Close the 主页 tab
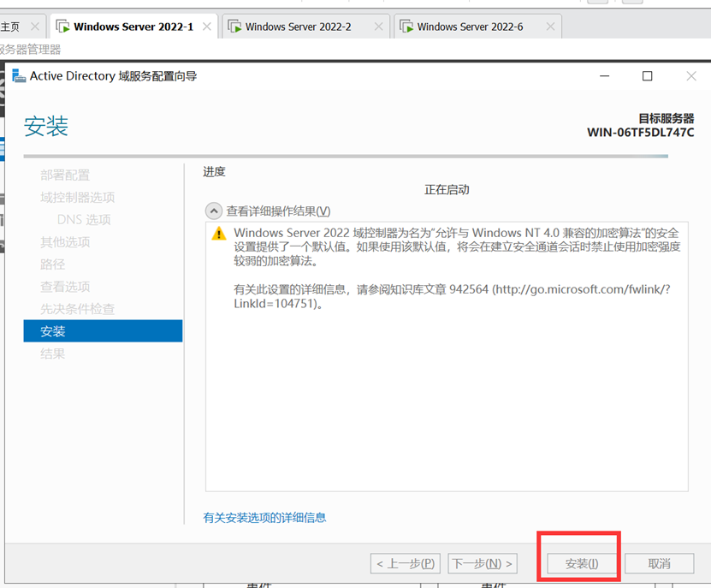 pyautogui.click(x=35, y=27)
